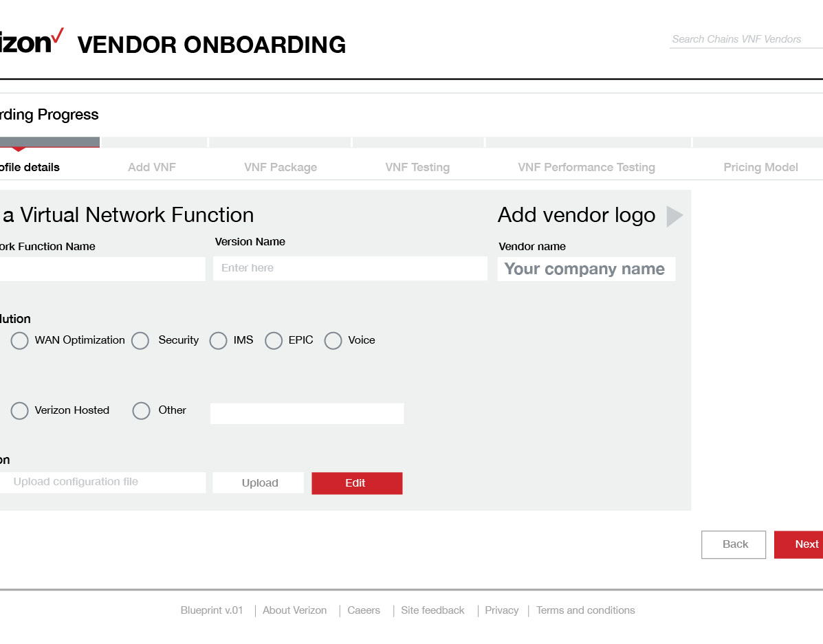
Task: Jump to the Pricing Model step
Action: tap(760, 168)
